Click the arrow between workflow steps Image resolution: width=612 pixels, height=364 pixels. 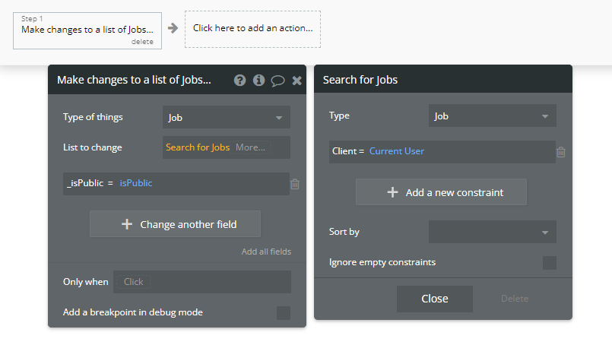pos(173,28)
